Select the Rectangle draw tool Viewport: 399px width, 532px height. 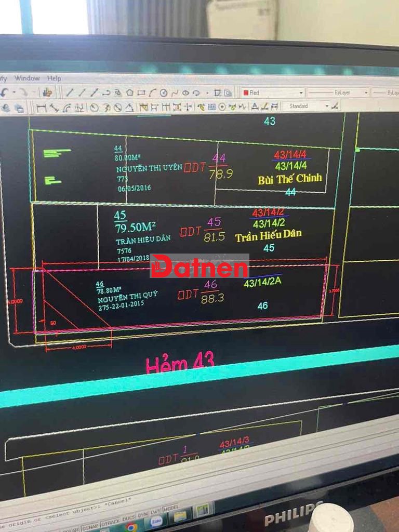(141, 92)
